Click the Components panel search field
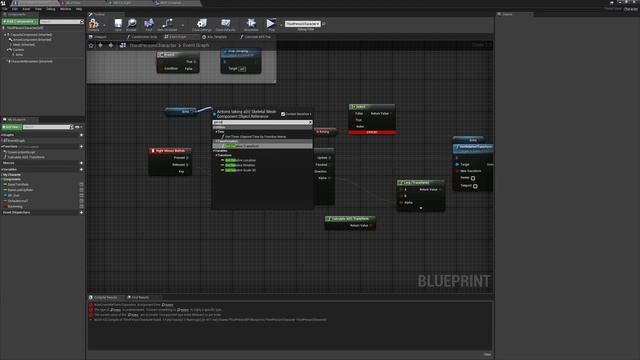This screenshot has width=640, height=360. 62,22
